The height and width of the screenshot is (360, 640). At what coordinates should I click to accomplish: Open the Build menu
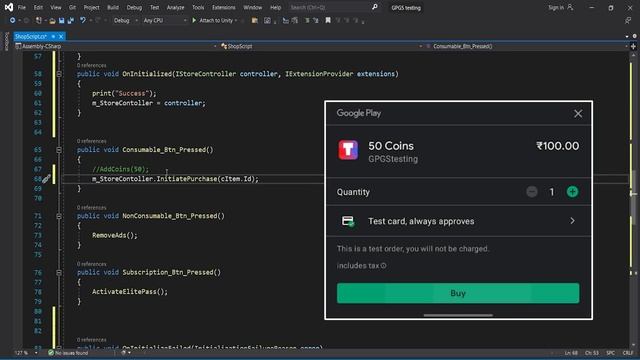[x=113, y=7]
